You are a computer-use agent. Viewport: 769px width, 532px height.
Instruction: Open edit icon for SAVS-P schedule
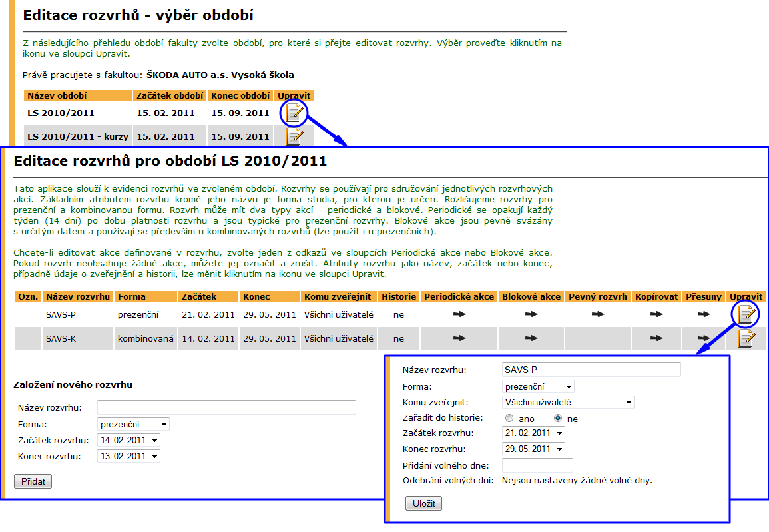(746, 314)
